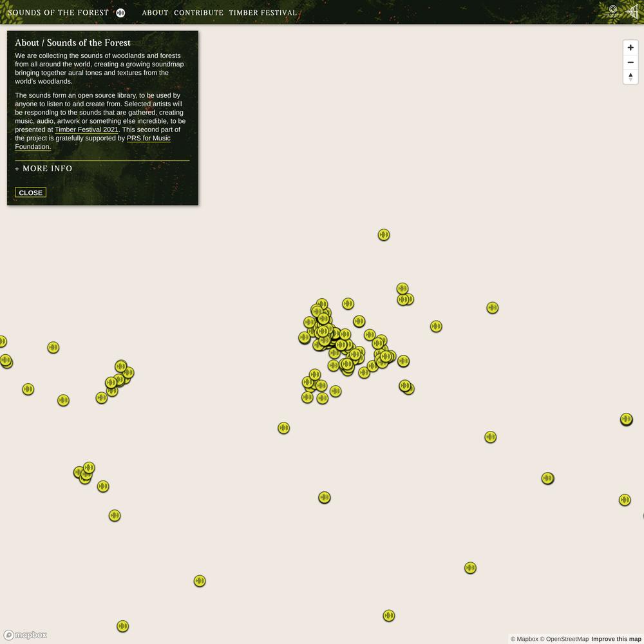644x644 pixels.
Task: Click the About / Sounds of the Forest heading
Action: coord(73,43)
